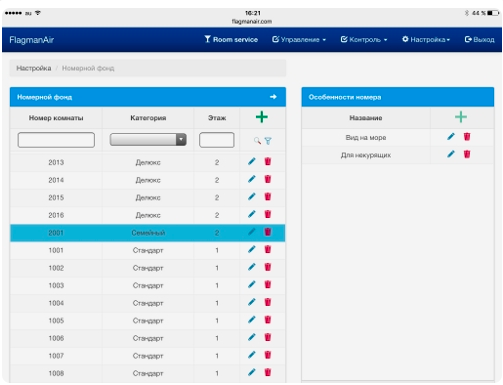Delete room 1001 with trash icon

268,249
